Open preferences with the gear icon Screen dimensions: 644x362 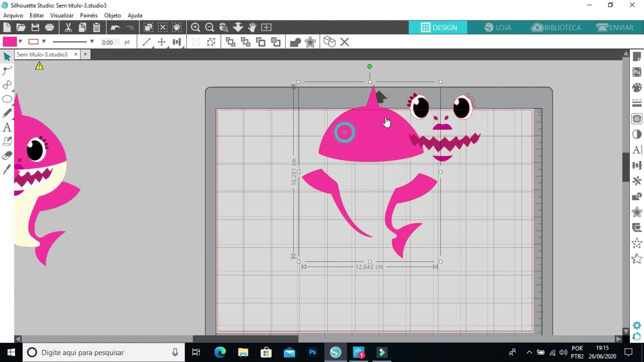tap(637, 326)
